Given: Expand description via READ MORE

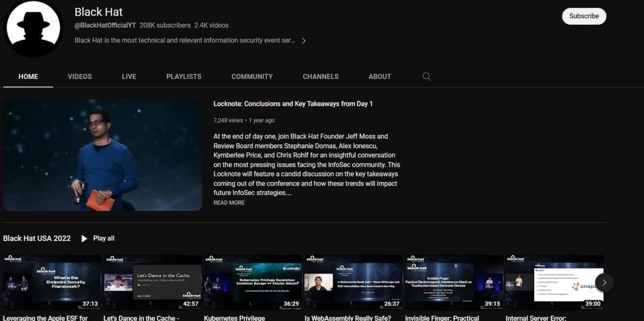Looking at the screenshot, I should 229,203.
